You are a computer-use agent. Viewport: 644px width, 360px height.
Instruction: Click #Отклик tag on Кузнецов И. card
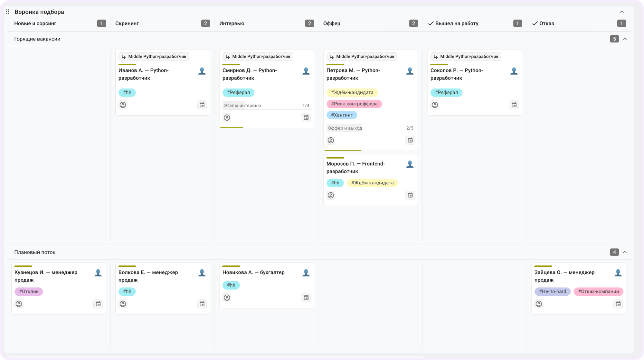29,291
